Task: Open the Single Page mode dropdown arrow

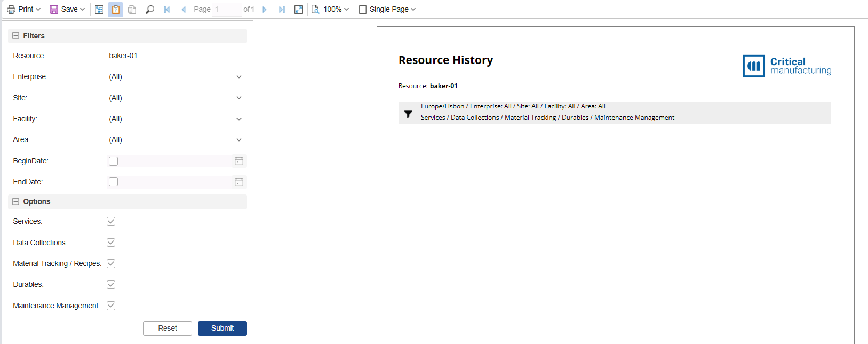Action: [x=413, y=10]
